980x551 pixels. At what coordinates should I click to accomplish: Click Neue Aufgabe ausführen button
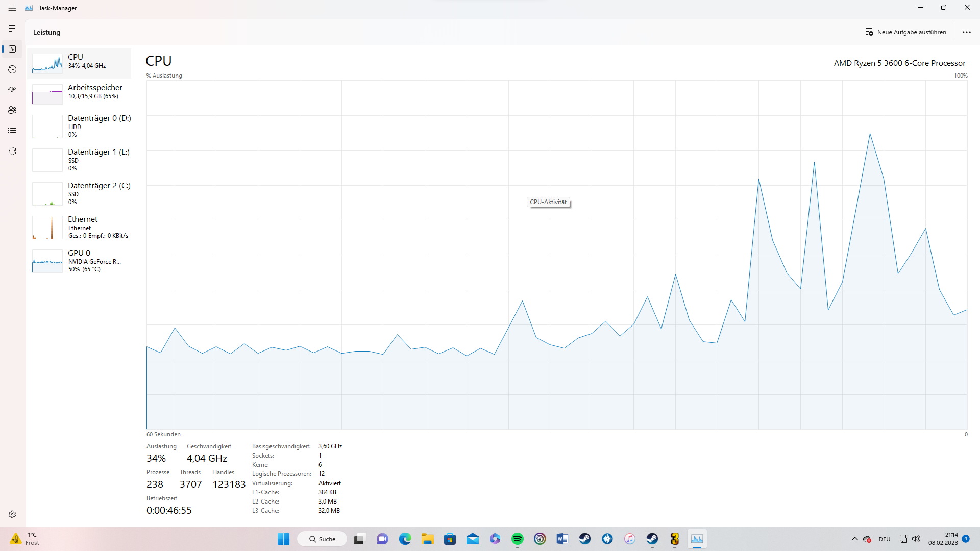905,32
